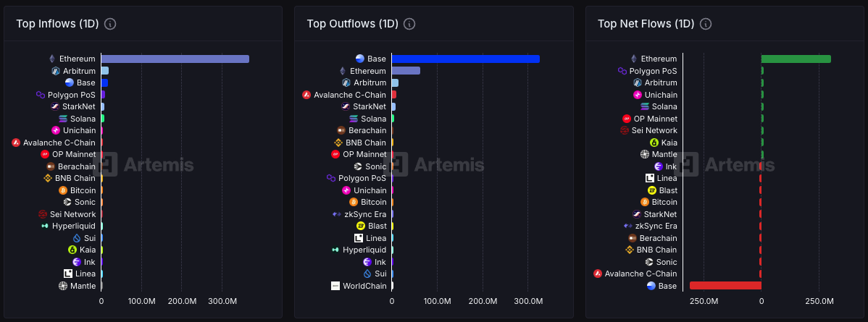Click the Unichain label in Top Outflows
This screenshot has width=868, height=322.
[x=370, y=190]
